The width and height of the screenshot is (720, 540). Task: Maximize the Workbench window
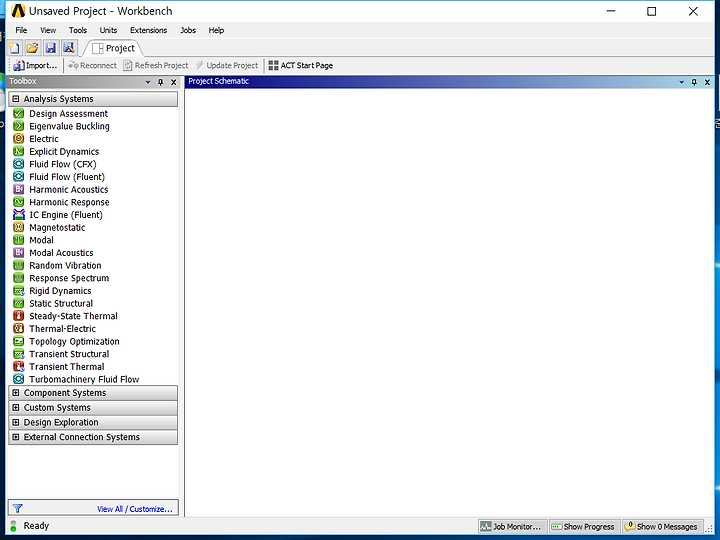click(652, 11)
